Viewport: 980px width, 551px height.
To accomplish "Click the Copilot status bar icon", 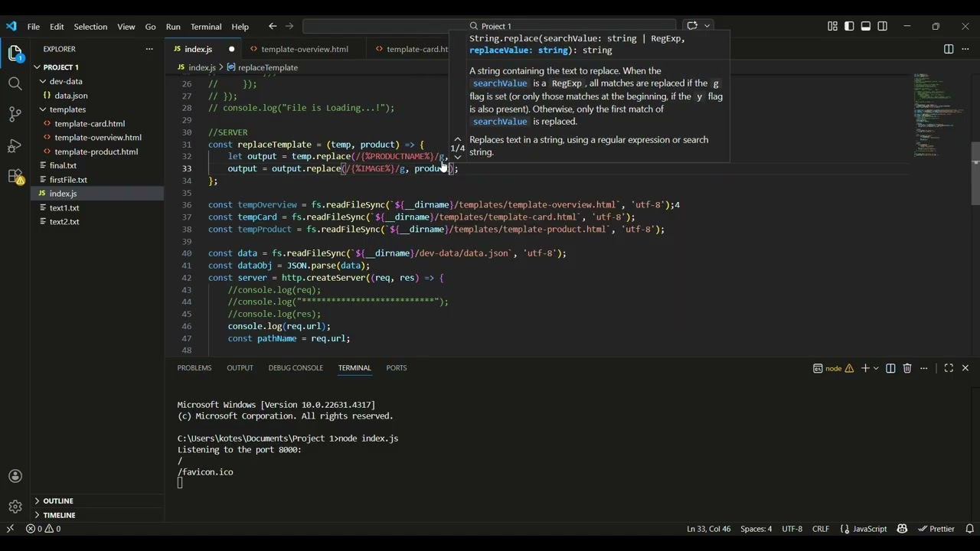I will [x=902, y=529].
